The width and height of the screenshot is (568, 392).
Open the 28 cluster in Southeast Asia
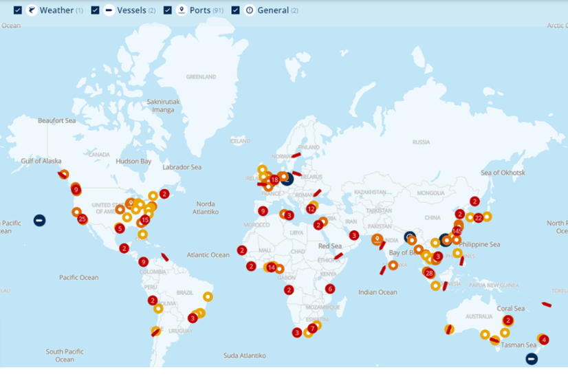[430, 273]
